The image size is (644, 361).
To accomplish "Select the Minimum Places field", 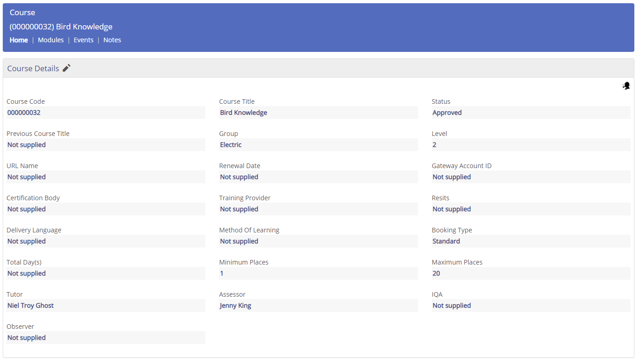I will tap(319, 273).
